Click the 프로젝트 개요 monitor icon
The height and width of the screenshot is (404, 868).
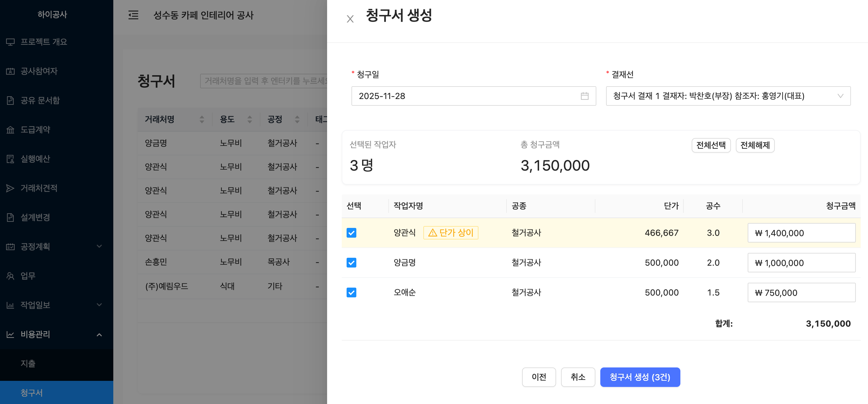10,42
